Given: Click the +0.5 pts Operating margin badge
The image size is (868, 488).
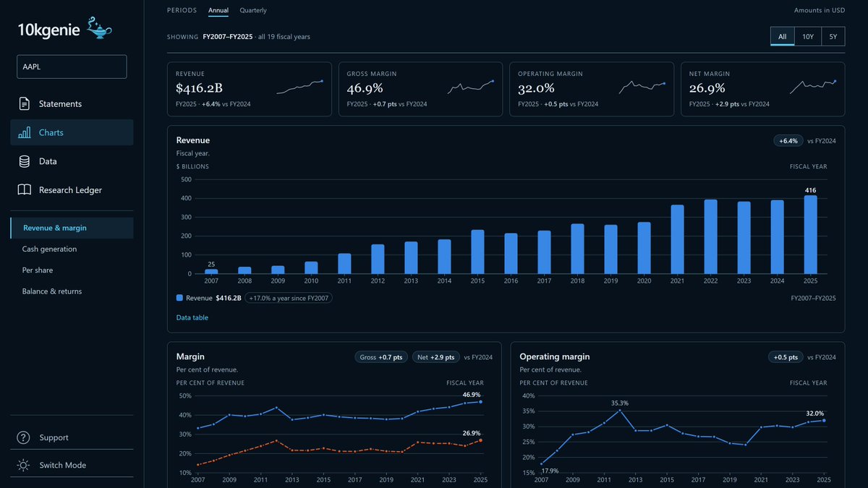Looking at the screenshot, I should (x=786, y=357).
